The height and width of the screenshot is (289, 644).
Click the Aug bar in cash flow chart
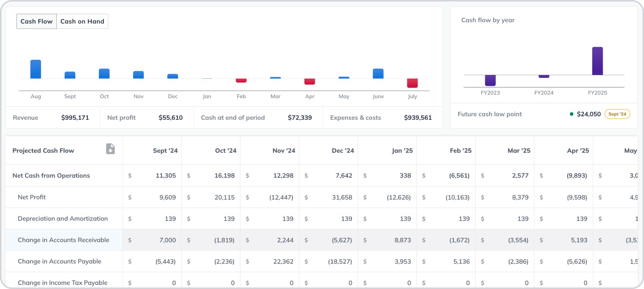point(36,69)
